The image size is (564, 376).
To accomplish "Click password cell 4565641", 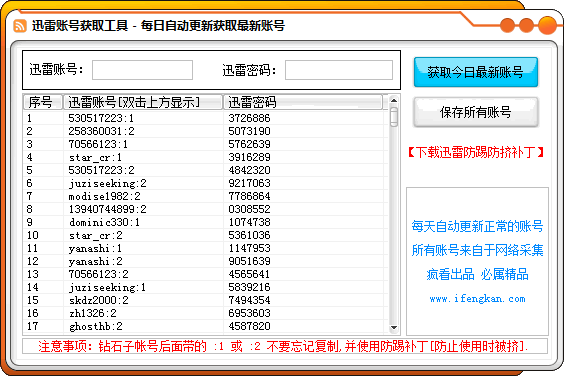I will coord(249,274).
